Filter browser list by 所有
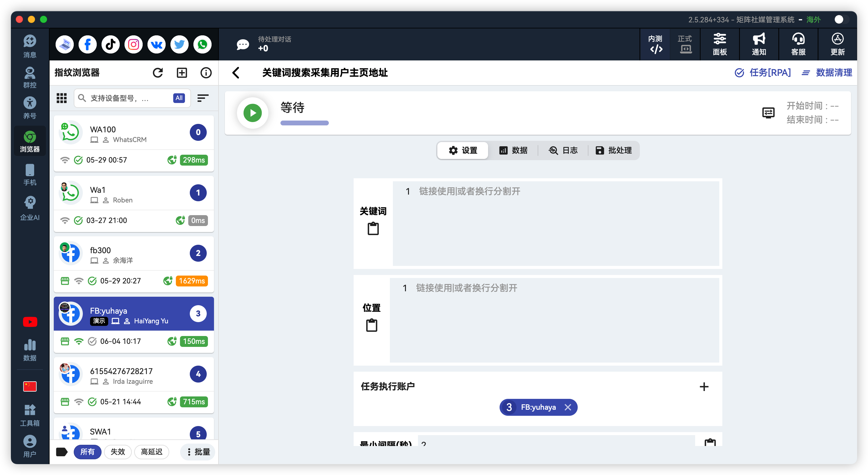The width and height of the screenshot is (868, 475). (87, 452)
